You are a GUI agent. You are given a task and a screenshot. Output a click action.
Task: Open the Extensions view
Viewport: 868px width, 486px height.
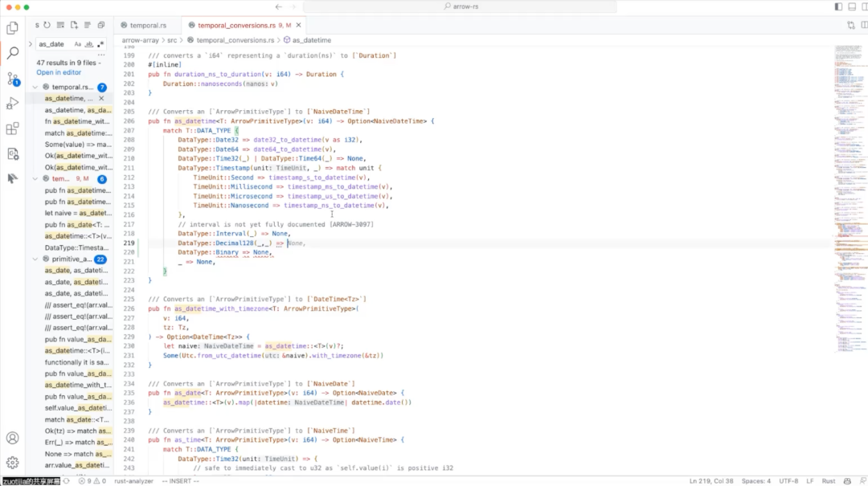[12, 129]
